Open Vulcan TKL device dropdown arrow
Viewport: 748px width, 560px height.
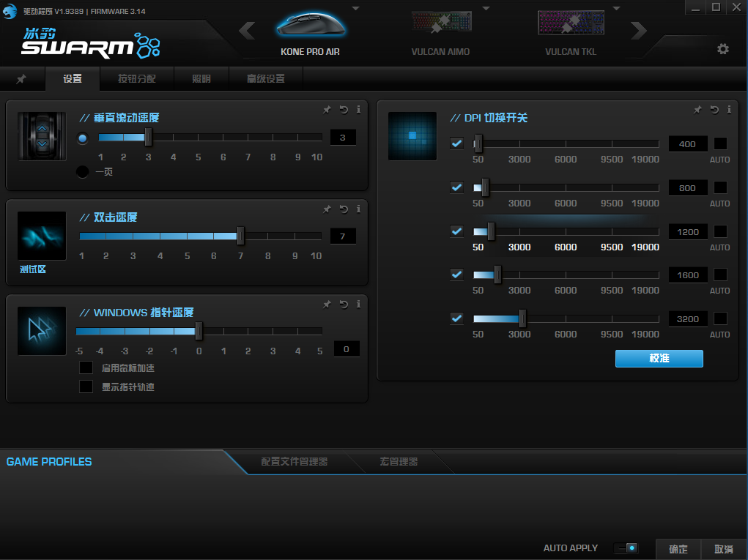[616, 9]
